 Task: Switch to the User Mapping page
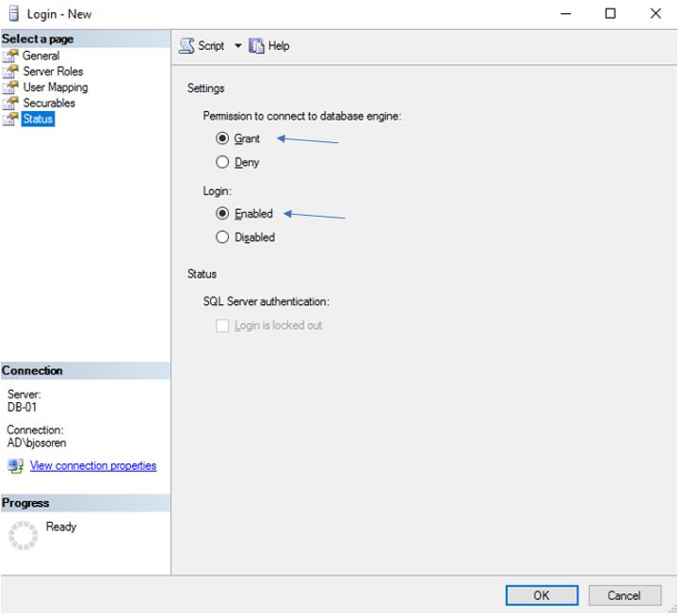click(56, 88)
